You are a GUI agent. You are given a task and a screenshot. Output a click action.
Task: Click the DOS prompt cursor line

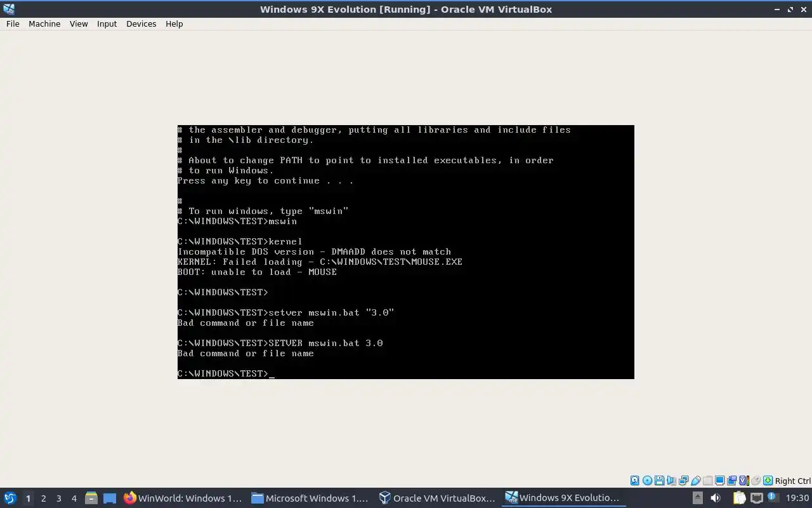tap(226, 373)
